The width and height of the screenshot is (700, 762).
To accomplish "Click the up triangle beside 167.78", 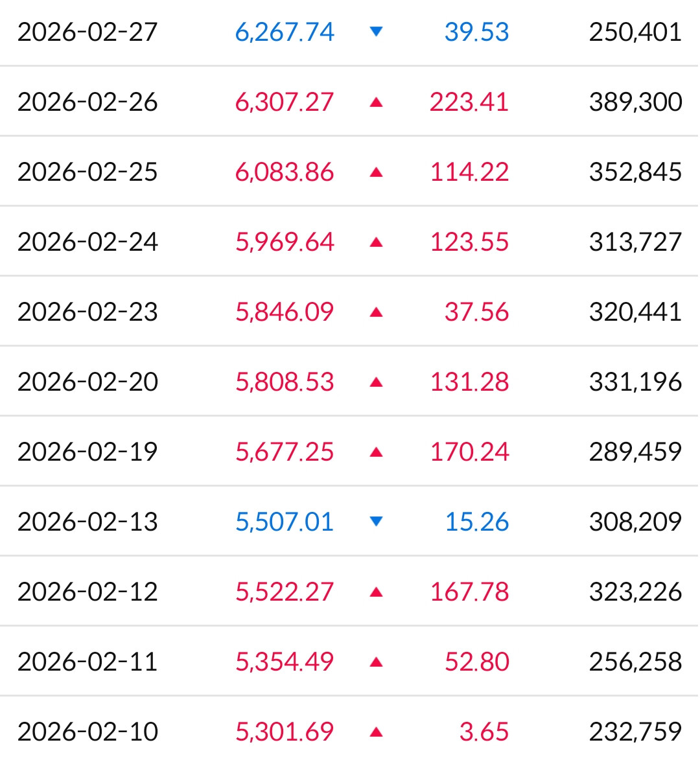I will [376, 592].
